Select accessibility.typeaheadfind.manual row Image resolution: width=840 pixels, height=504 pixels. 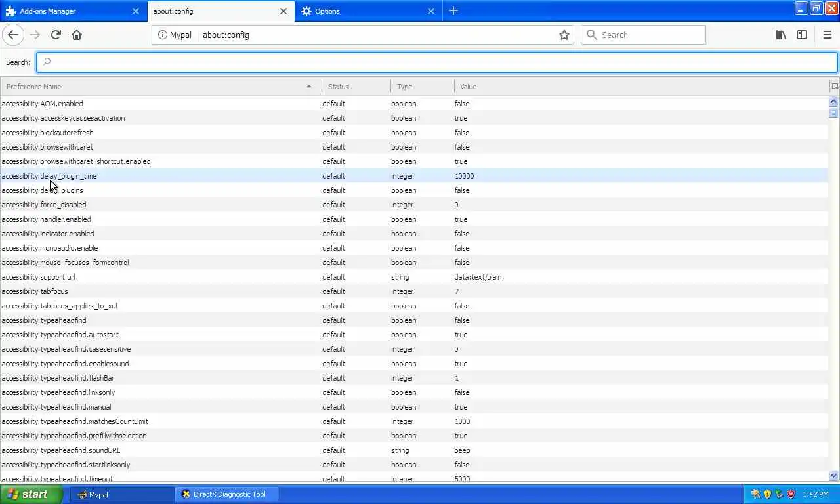click(414, 407)
